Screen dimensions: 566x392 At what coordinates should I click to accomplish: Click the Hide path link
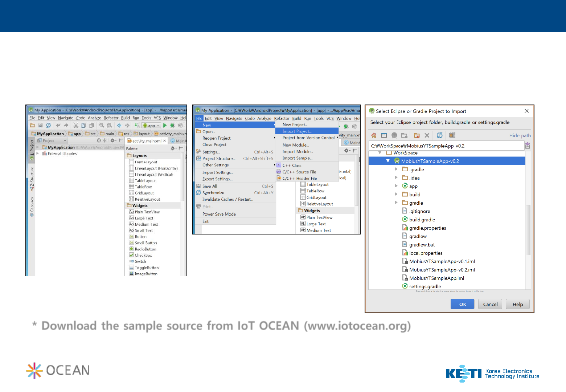520,135
